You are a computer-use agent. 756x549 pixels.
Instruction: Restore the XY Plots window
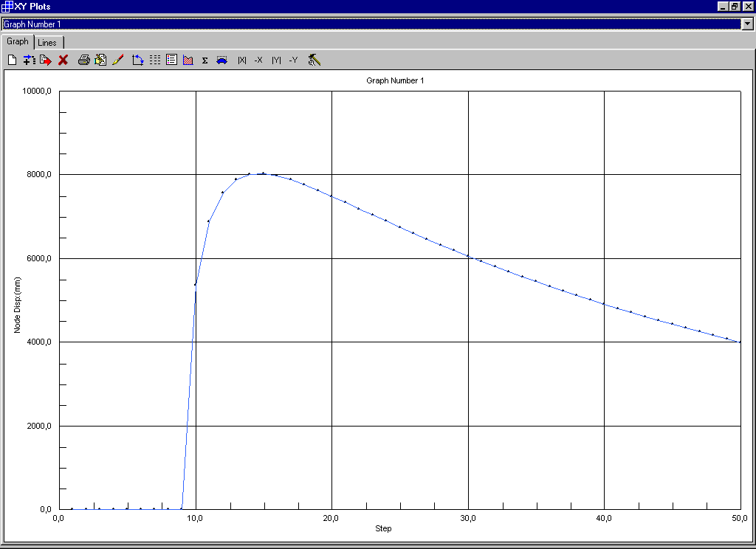click(735, 6)
